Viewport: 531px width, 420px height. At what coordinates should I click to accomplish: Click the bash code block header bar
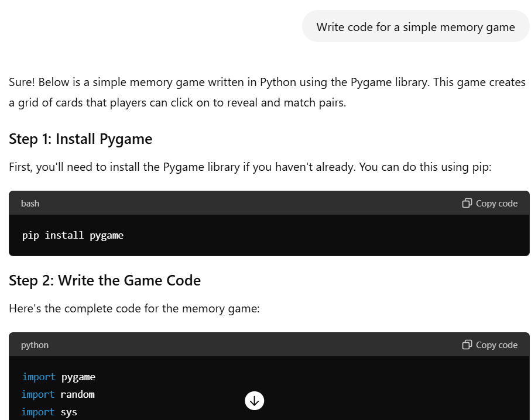point(269,203)
